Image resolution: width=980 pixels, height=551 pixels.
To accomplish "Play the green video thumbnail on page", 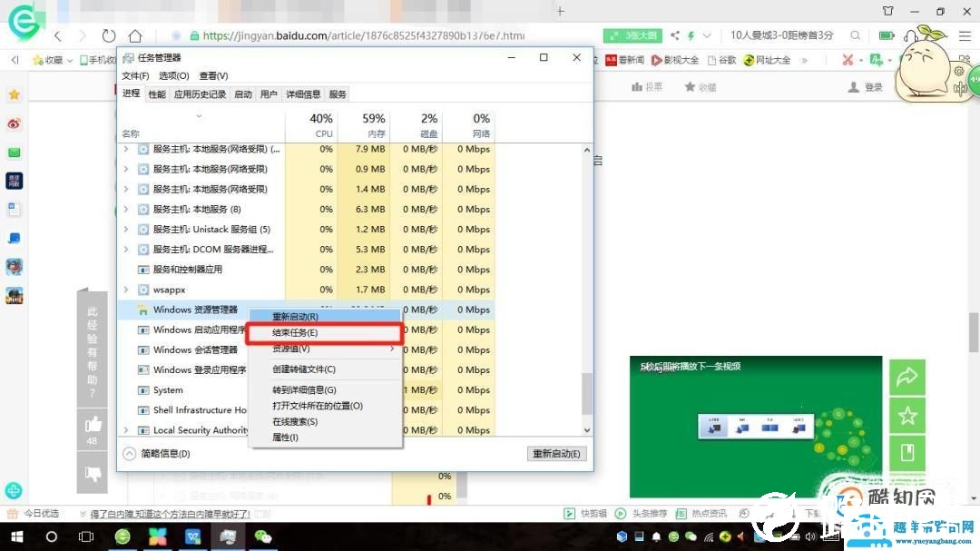I will [756, 427].
